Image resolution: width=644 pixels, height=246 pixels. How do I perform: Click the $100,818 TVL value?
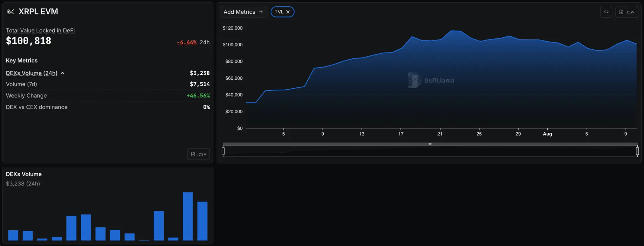29,41
